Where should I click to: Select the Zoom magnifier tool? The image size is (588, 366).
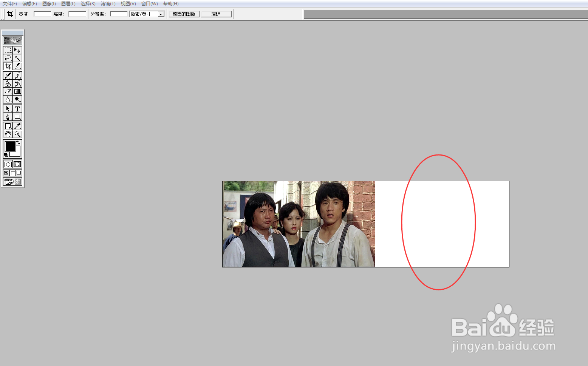pyautogui.click(x=17, y=134)
